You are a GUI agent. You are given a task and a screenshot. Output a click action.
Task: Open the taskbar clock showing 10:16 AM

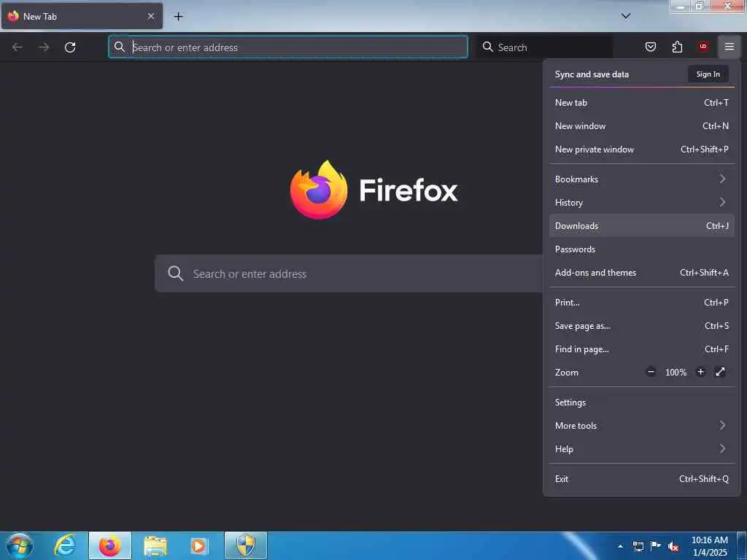coord(709,546)
